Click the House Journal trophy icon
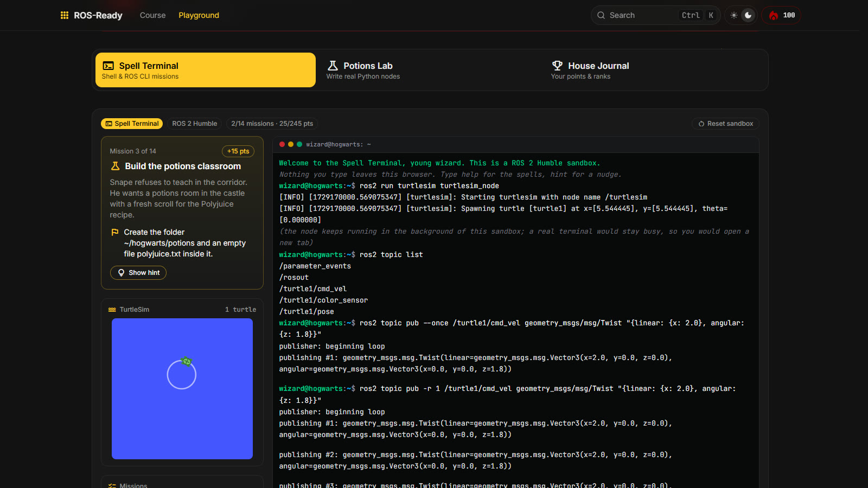 click(x=557, y=66)
